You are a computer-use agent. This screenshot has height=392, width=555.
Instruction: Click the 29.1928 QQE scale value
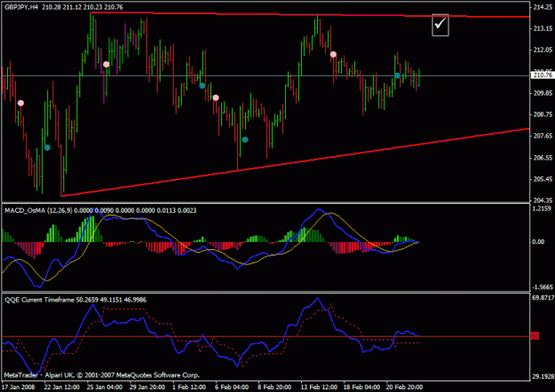[x=543, y=376]
